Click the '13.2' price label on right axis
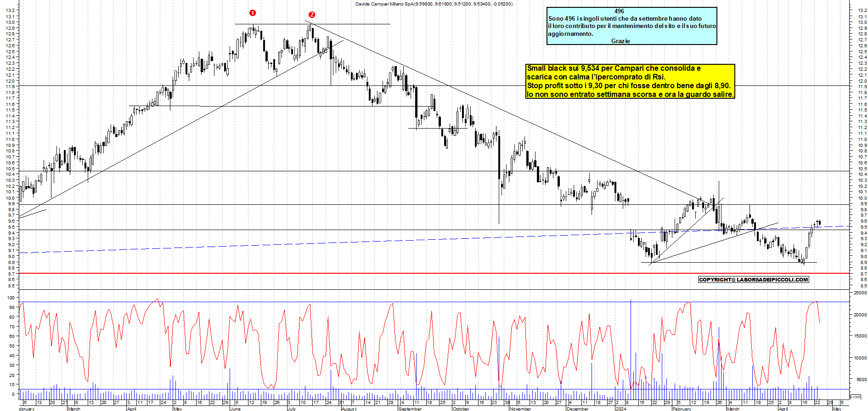 (862, 10)
